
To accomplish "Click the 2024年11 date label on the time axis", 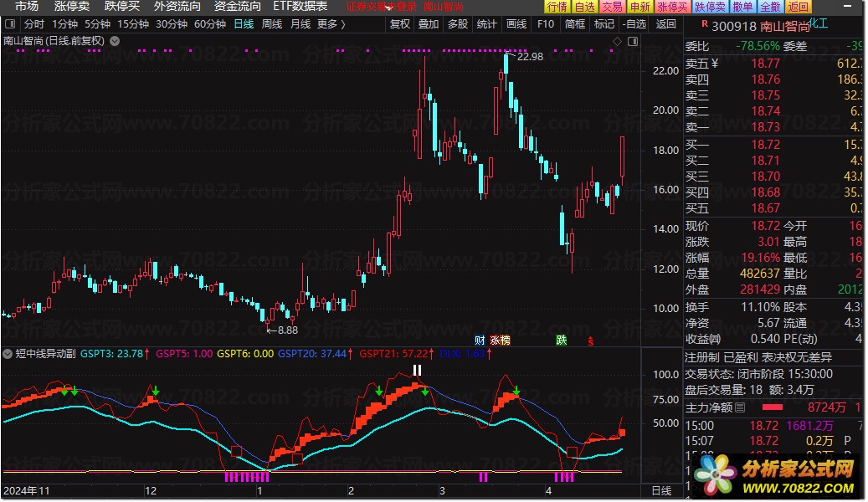I will (x=26, y=491).
